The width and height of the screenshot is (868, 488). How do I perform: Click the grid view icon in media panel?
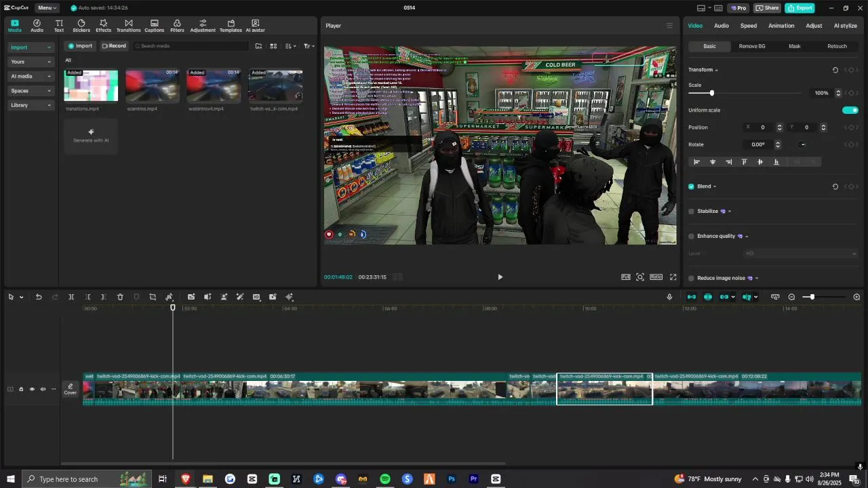click(273, 46)
